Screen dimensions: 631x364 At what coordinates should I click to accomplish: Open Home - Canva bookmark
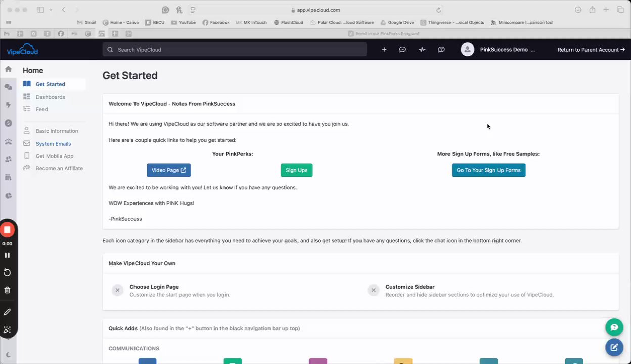pyautogui.click(x=120, y=23)
